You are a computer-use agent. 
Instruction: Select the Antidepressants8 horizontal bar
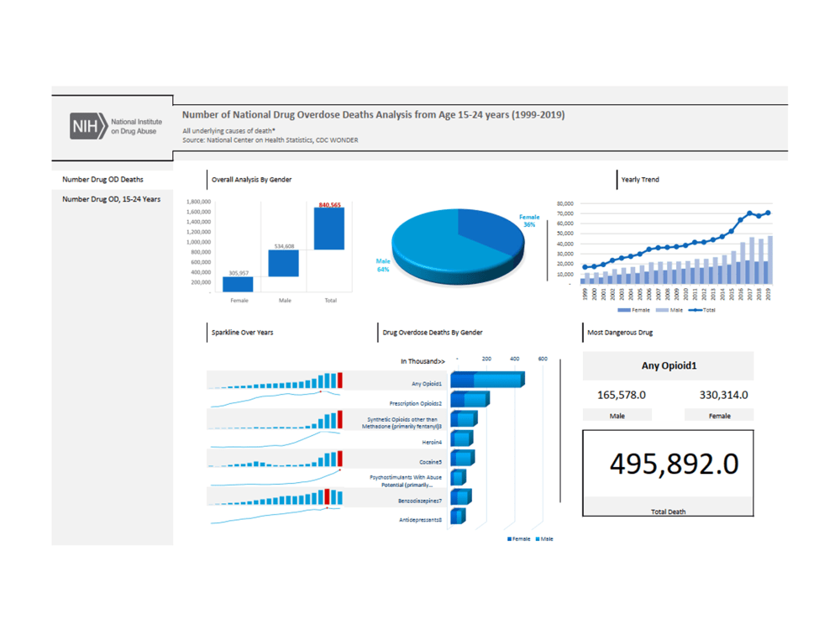coord(458,516)
